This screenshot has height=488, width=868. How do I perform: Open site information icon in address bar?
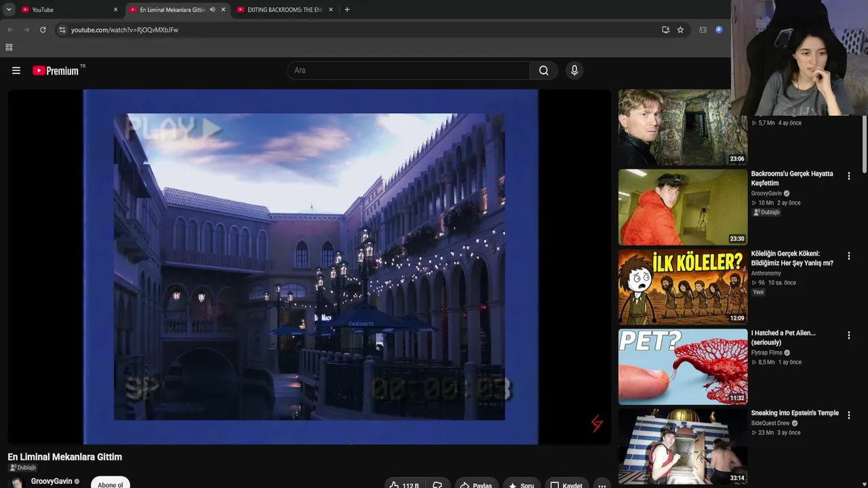coord(62,30)
